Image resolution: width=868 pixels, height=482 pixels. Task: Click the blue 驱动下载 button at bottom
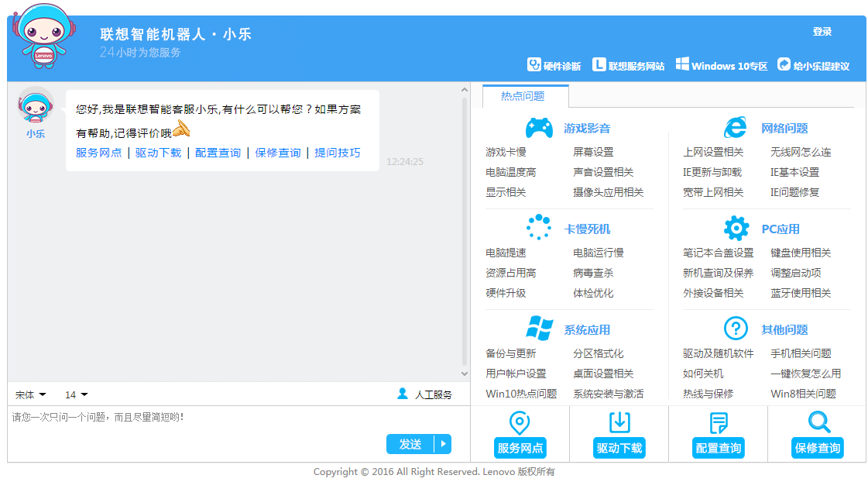coord(619,448)
